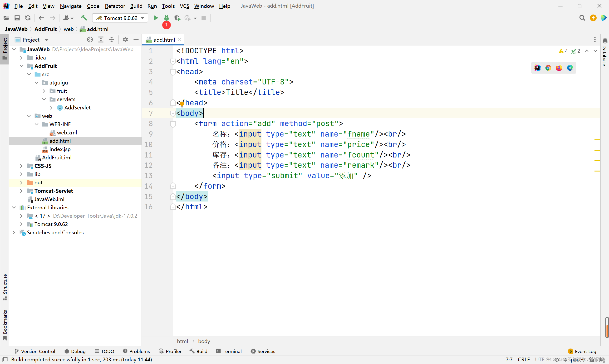Click index.jsp in the project tree
The width and height of the screenshot is (609, 364).
[x=60, y=149]
